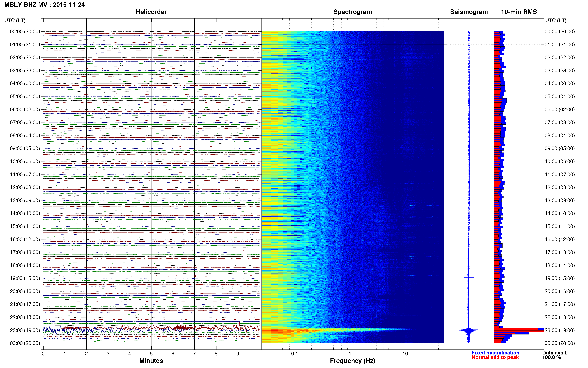This screenshot has width=588, height=368.
Task: Click the high-energy spectrogram band at 23:00
Action: tap(335, 330)
